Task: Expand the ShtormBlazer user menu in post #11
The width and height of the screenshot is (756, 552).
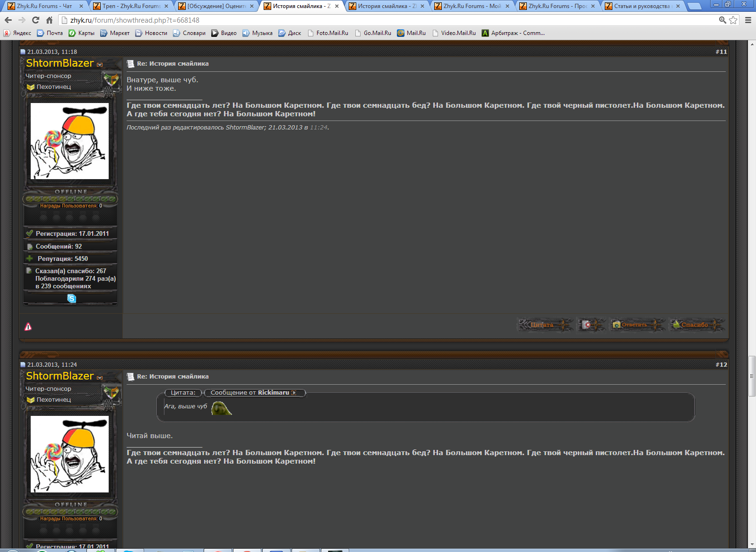Action: [x=100, y=65]
